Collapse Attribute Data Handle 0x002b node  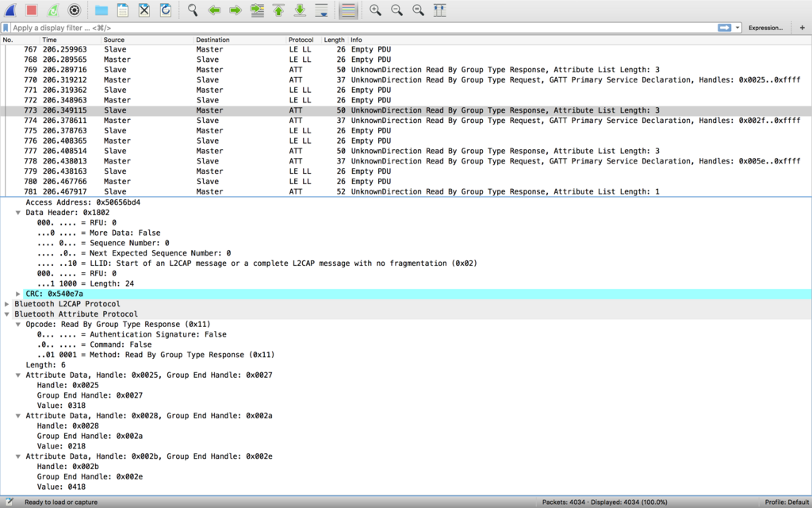click(18, 456)
